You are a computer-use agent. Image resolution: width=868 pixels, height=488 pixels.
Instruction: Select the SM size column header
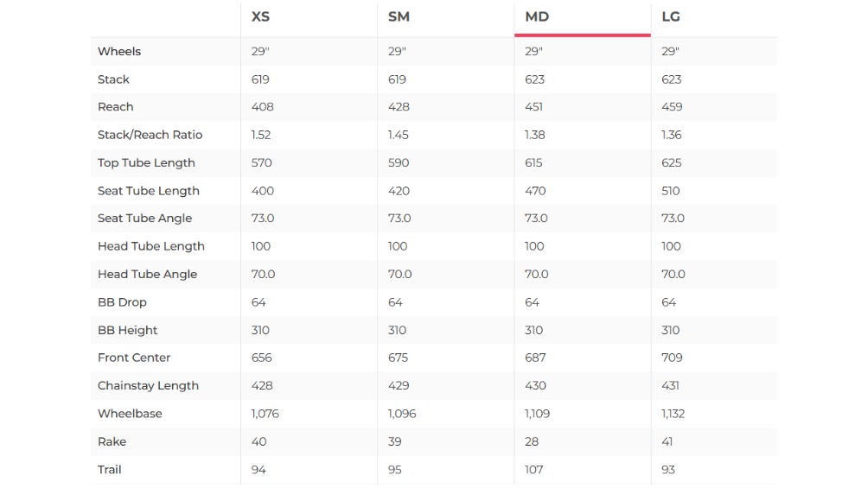(399, 17)
